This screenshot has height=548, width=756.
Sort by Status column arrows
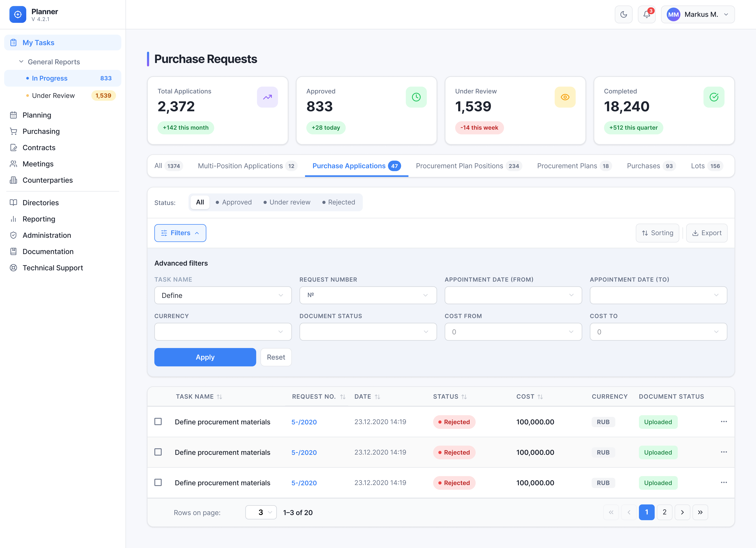464,397
